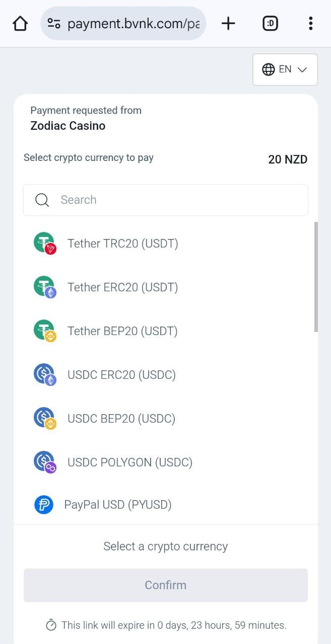Viewport: 331px width, 644px height.
Task: Click the currency list scrollbar
Action: pos(316,277)
